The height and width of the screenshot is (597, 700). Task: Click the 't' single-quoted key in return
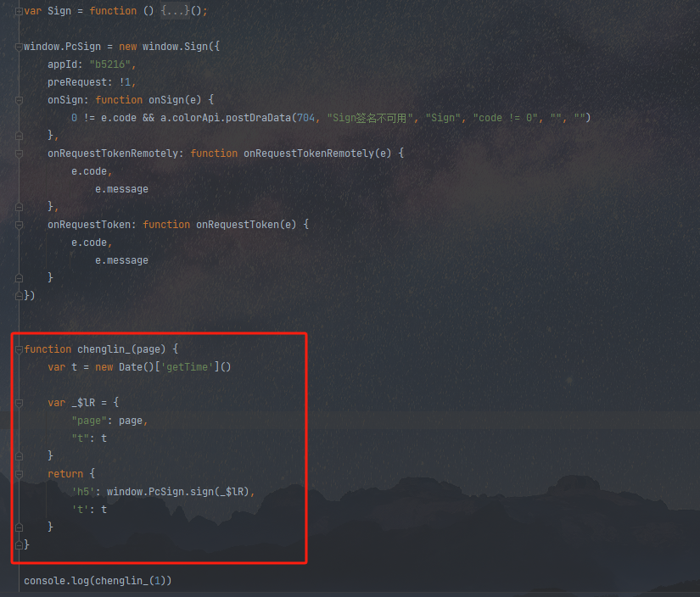(x=80, y=509)
